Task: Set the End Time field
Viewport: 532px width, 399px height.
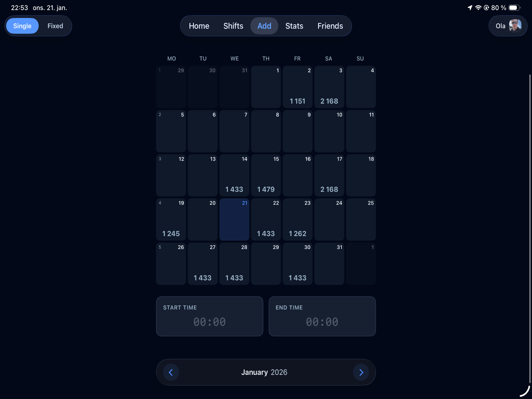Action: point(322,316)
